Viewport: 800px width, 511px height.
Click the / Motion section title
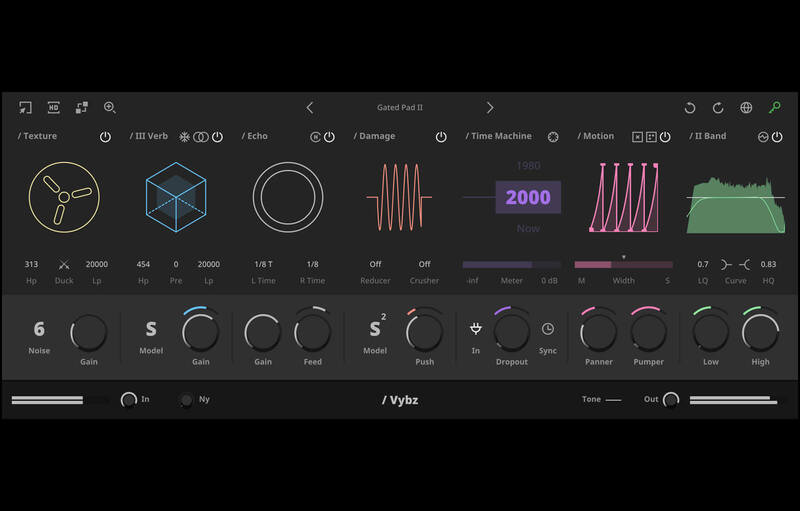(x=595, y=136)
